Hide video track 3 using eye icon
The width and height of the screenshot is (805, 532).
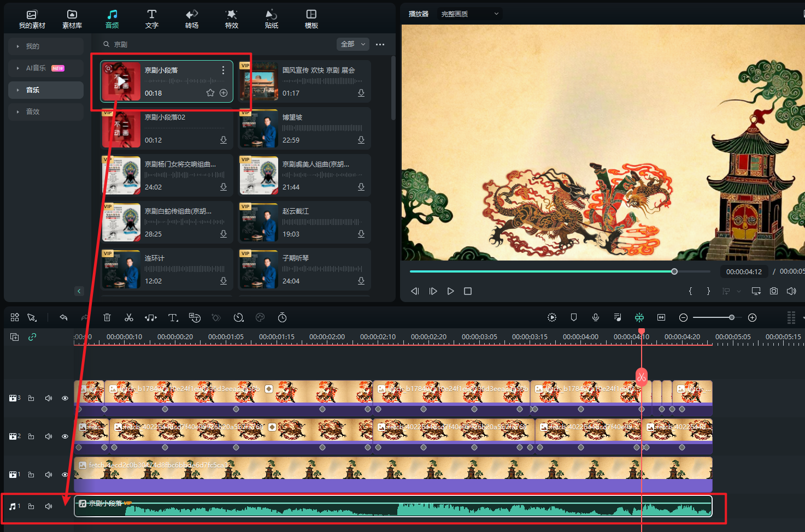[x=65, y=398]
